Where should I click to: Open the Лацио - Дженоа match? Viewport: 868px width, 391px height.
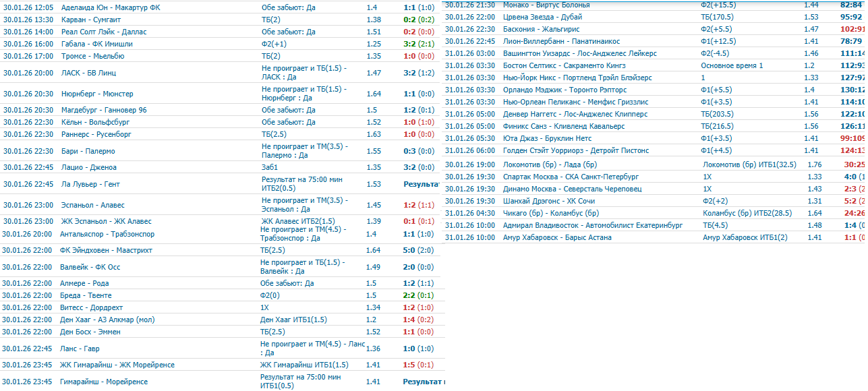88,167
